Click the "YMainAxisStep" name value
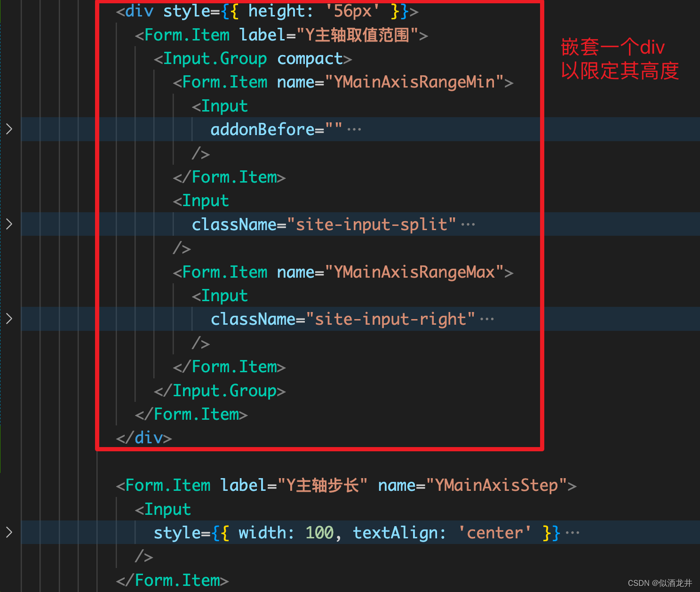Screen dimensions: 700x592 pyautogui.click(x=496, y=485)
